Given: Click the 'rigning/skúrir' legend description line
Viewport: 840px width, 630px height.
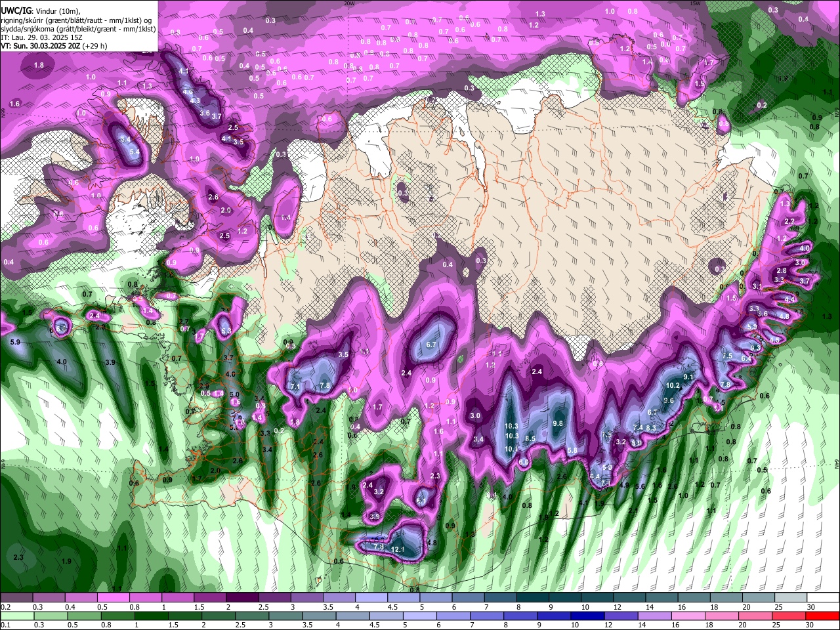Looking at the screenshot, I should click(77, 20).
